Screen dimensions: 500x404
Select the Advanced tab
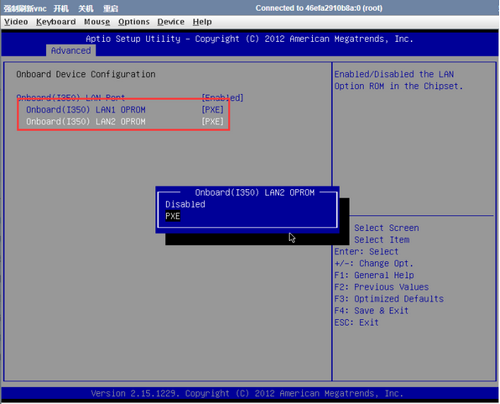pos(71,51)
